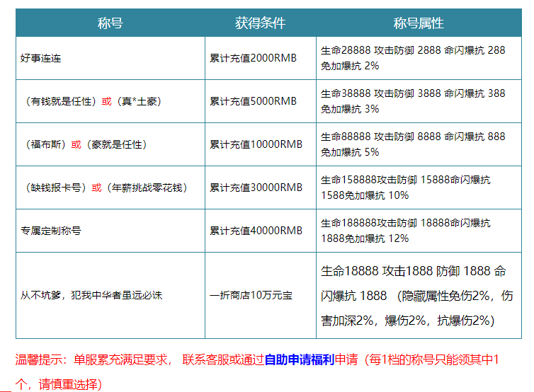Screen dimensions: 534x392
Task: Select the 累计充值40000RMB cell
Action: coord(261,231)
